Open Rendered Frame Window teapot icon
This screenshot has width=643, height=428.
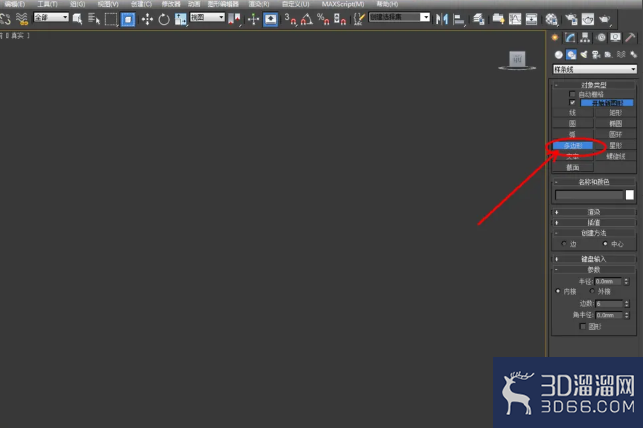[x=588, y=19]
